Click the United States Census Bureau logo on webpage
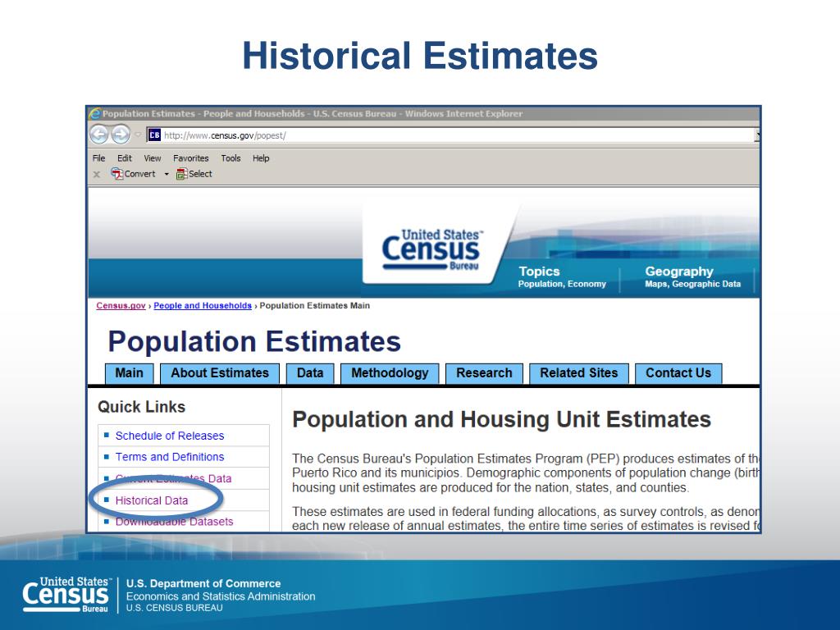 [431, 250]
